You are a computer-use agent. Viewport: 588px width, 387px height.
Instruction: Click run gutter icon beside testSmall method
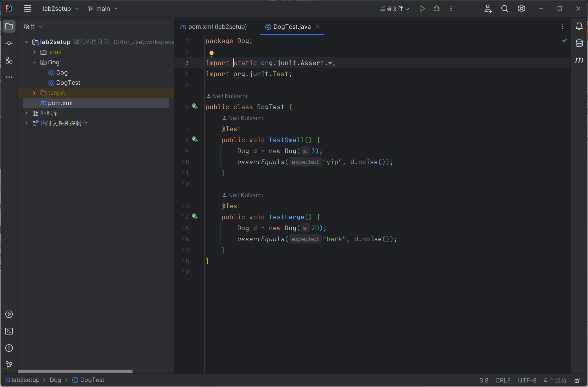(x=195, y=139)
